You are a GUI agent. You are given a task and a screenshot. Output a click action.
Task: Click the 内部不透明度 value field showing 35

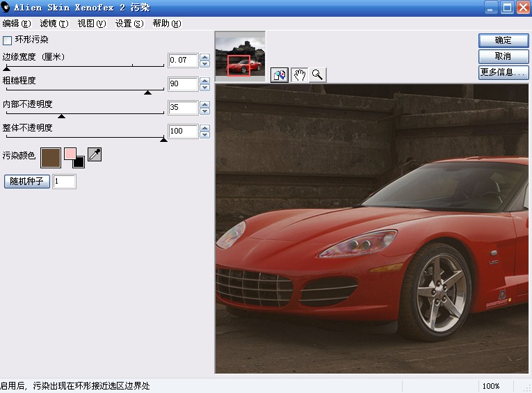point(183,108)
